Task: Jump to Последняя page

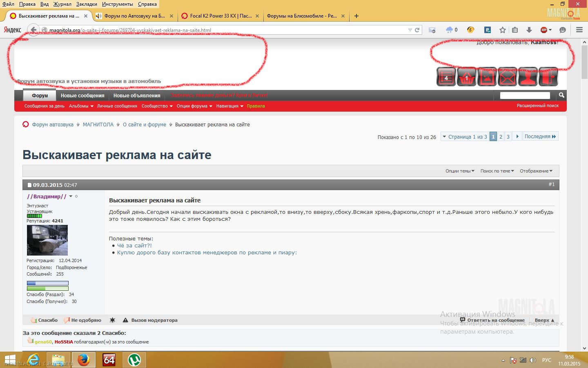Action: point(540,137)
